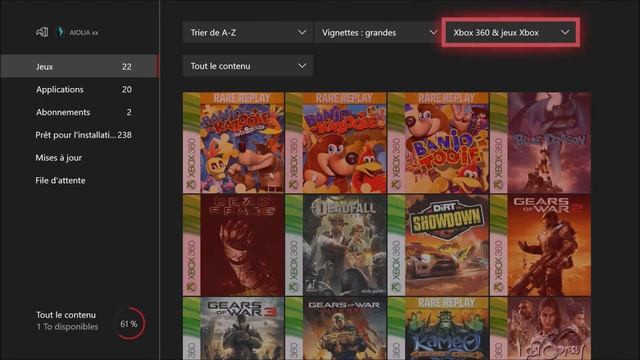640x360 pixels.
Task: Open the Xbox 360 & jeux Xbox filter
Action: [x=511, y=32]
